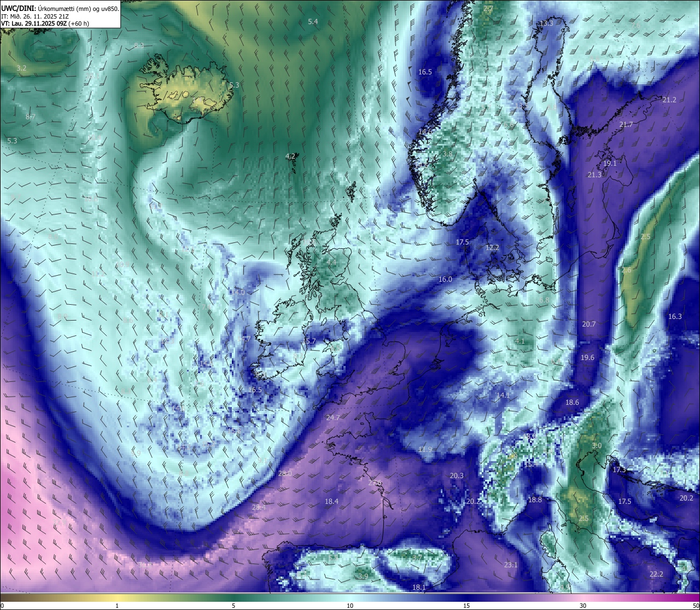
Task: Click the map value label 13.3
Action: coord(546,24)
